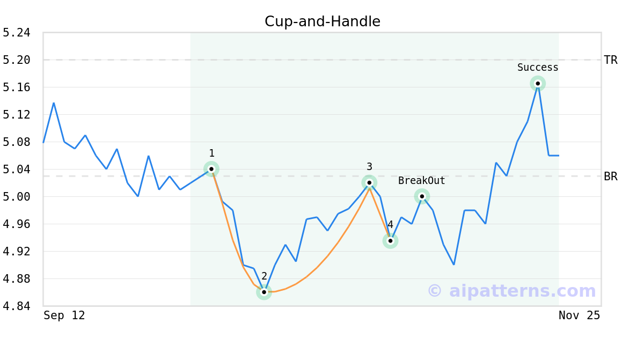The image size is (644, 338).
Task: Click the Nov 25 end date label
Action: tap(579, 315)
